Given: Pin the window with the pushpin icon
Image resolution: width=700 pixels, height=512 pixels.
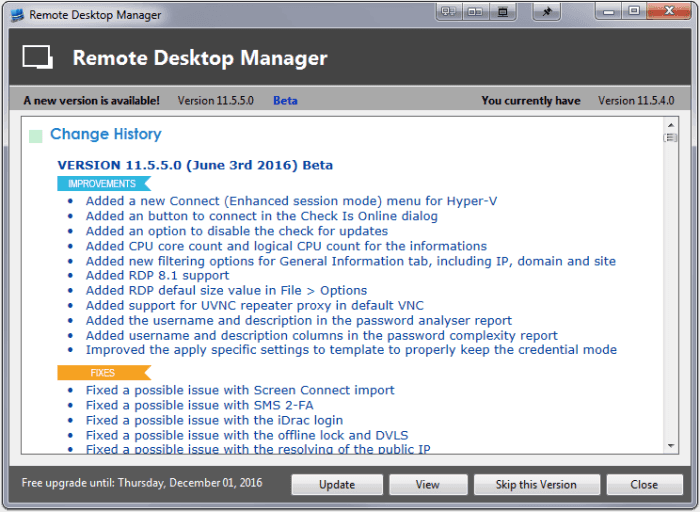Looking at the screenshot, I should tap(547, 13).
